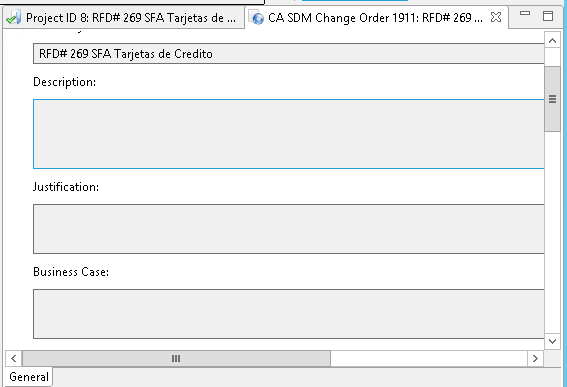The width and height of the screenshot is (567, 387).
Task: Switch to the Project ID 8 editor tab
Action: tap(123, 17)
